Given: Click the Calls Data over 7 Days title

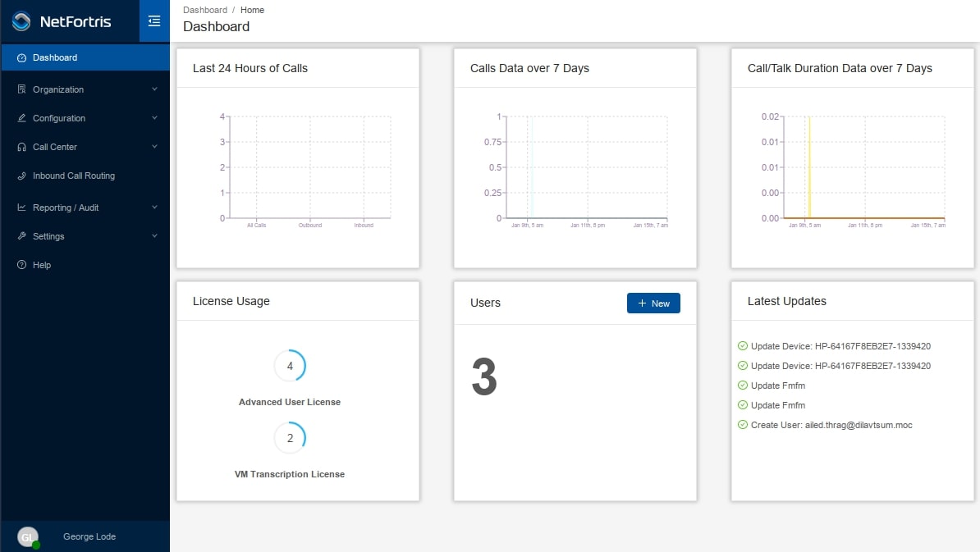Looking at the screenshot, I should [529, 68].
